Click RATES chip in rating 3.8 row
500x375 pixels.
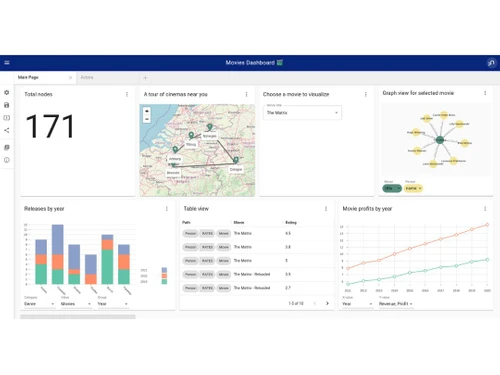click(207, 247)
